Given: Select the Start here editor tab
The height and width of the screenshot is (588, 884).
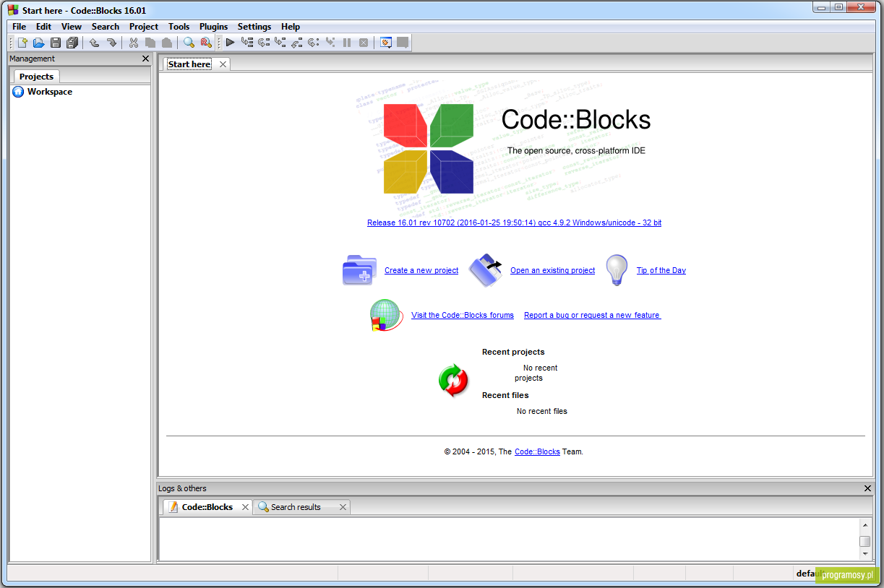Looking at the screenshot, I should point(189,64).
